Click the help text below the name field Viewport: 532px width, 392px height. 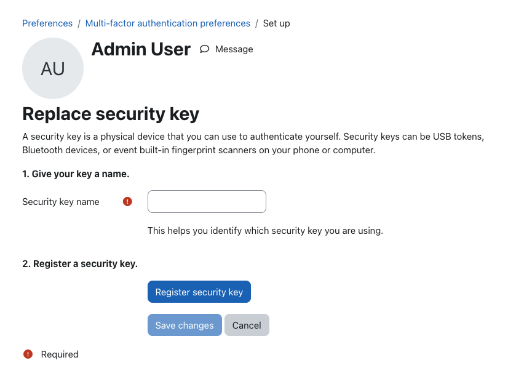[x=265, y=231]
